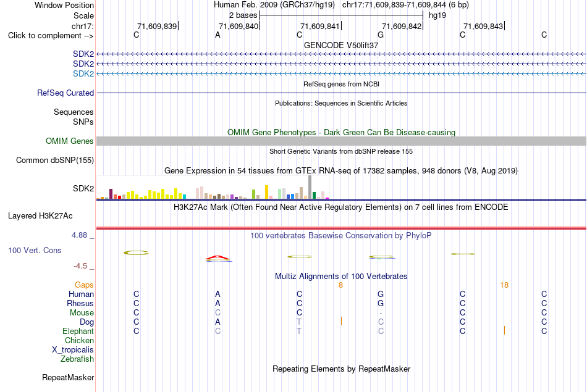Click the Sequences track label
The width and height of the screenshot is (587, 392).
[74, 112]
